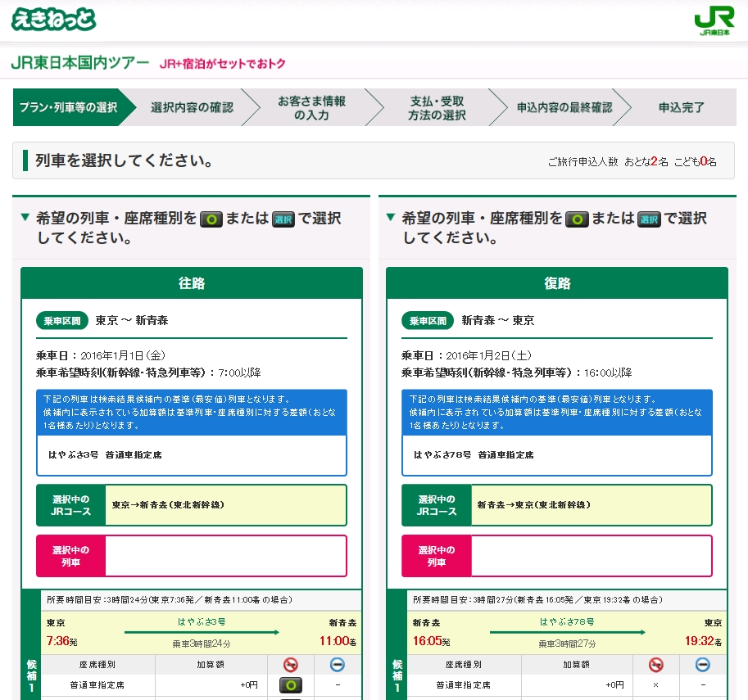Click the 乗車区間 badge for 新青森～東京

click(428, 321)
